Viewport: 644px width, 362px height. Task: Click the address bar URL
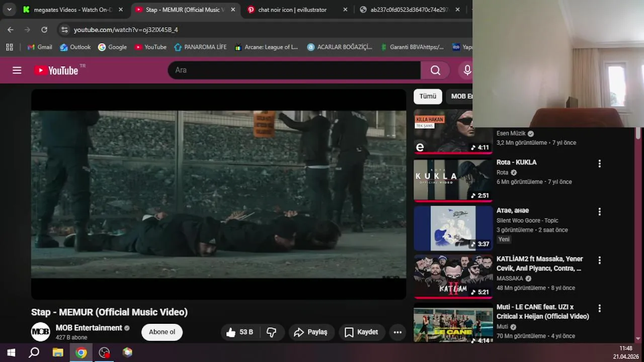point(126,30)
